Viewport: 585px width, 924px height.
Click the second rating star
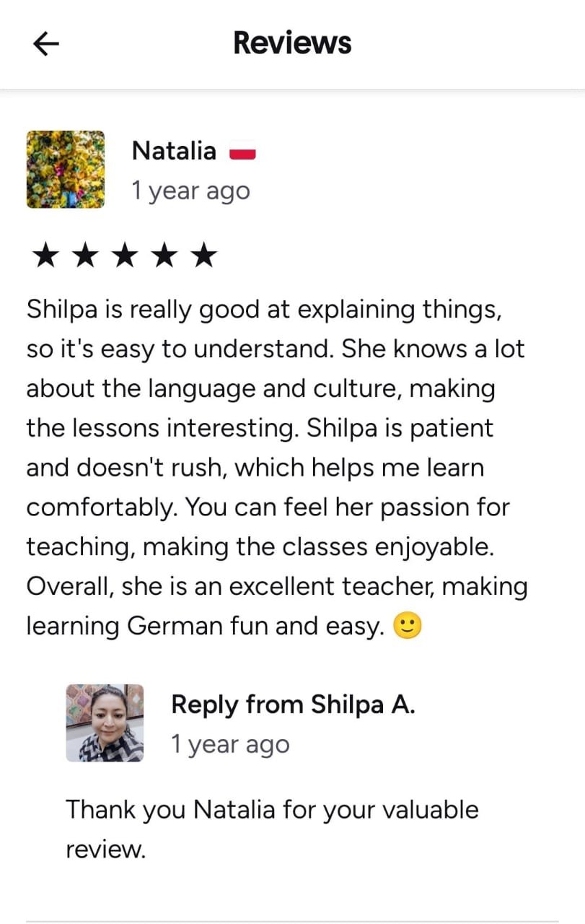click(85, 255)
